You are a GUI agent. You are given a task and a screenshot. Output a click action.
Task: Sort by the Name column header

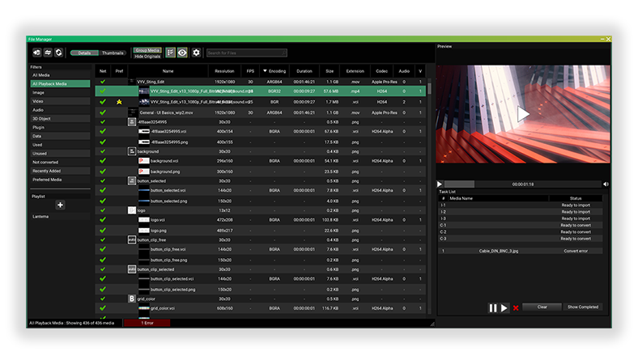[168, 71]
